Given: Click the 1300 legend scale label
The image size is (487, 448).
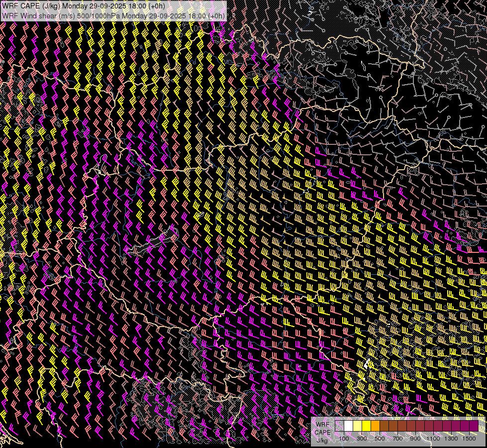Looking at the screenshot, I should (x=451, y=439).
